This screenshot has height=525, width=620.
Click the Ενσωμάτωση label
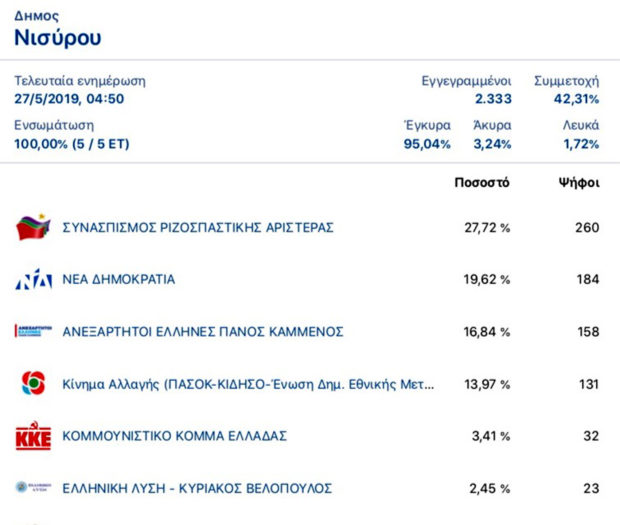[x=54, y=125]
